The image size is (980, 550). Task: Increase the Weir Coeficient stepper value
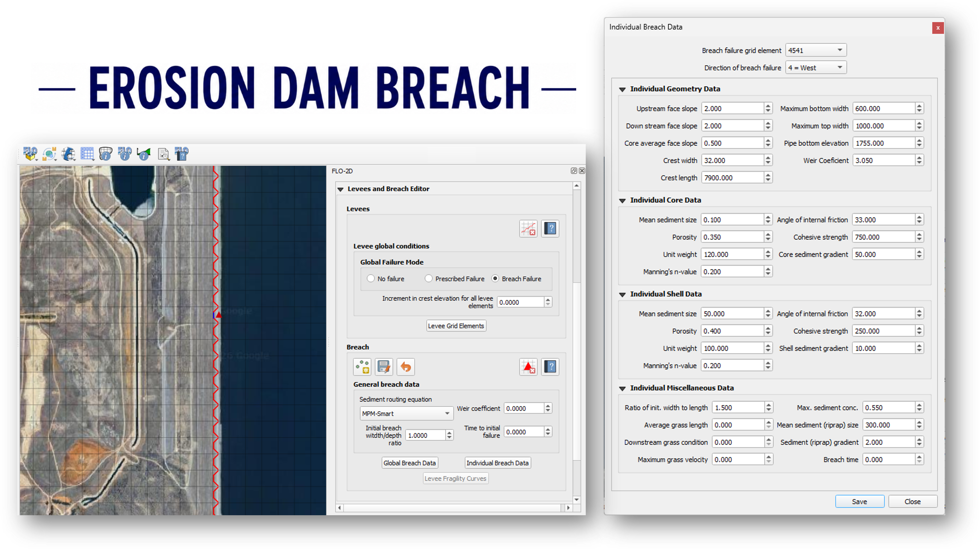coord(920,158)
